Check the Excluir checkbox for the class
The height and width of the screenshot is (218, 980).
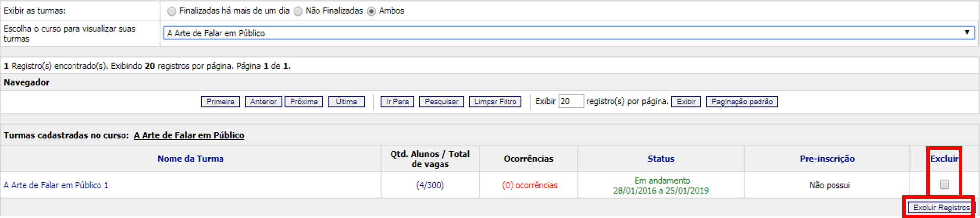(944, 184)
